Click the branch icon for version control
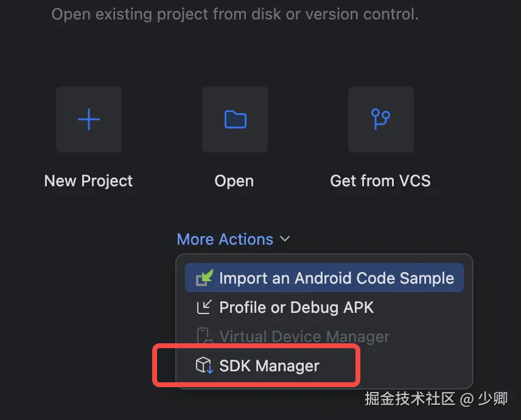Image resolution: width=521 pixels, height=420 pixels. [381, 119]
